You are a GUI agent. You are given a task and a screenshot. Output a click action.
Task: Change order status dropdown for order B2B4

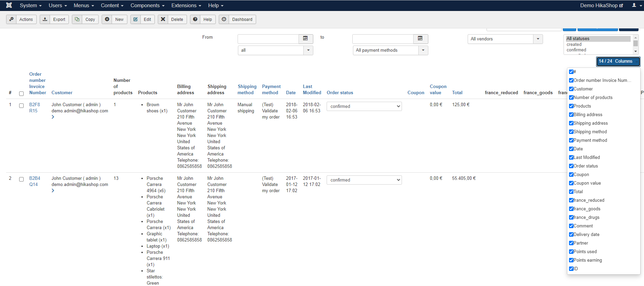[364, 180]
